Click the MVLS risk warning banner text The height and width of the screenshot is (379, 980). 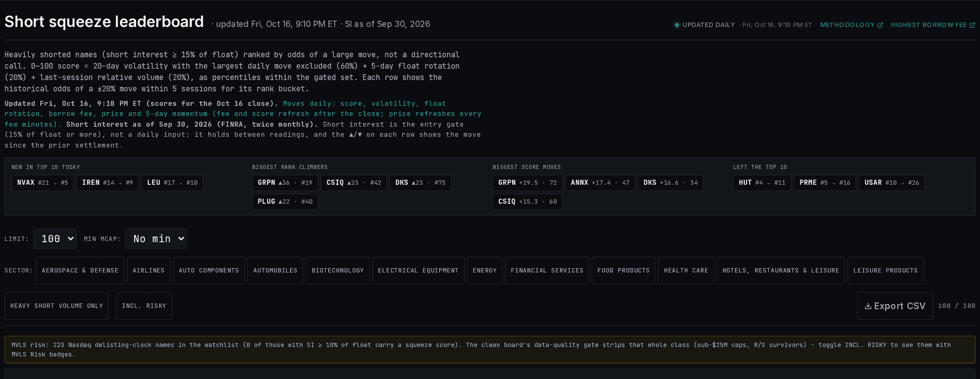click(481, 350)
